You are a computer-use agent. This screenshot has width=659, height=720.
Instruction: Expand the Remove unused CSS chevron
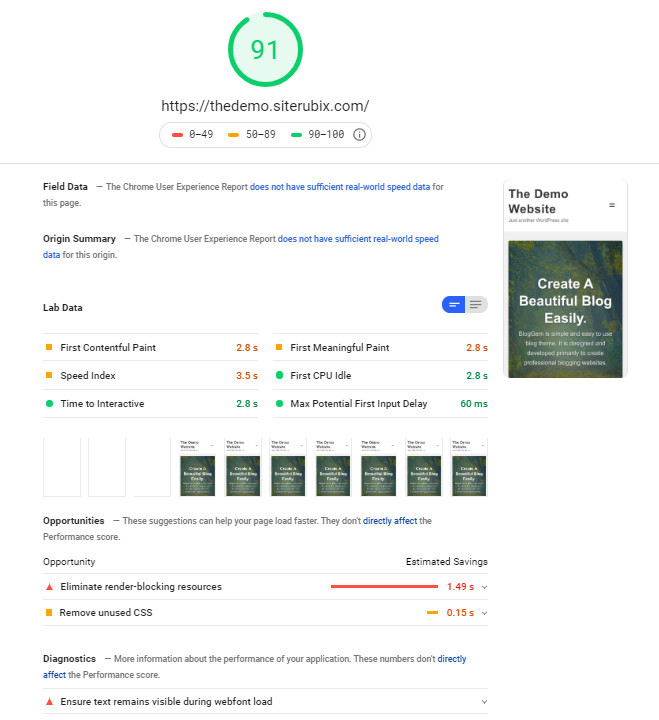click(484, 613)
